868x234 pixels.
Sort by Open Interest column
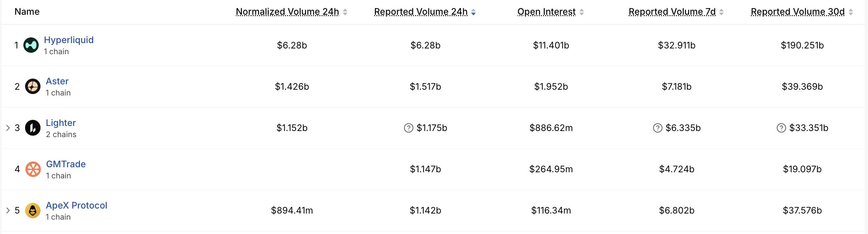pos(550,12)
